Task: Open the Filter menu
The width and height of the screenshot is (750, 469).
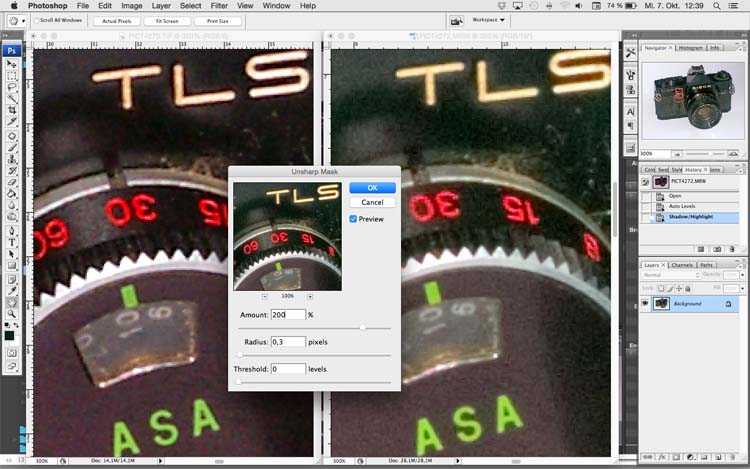Action: pos(219,6)
